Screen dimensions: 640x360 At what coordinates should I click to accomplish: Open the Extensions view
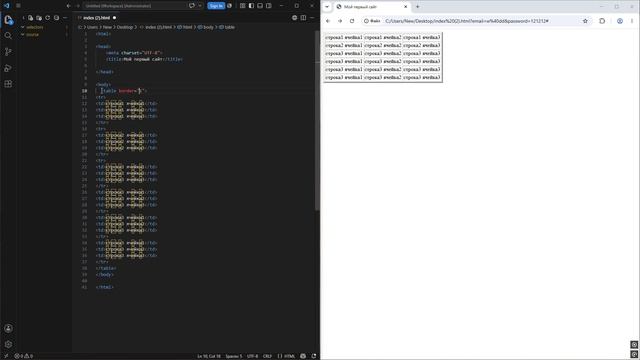coord(8,84)
